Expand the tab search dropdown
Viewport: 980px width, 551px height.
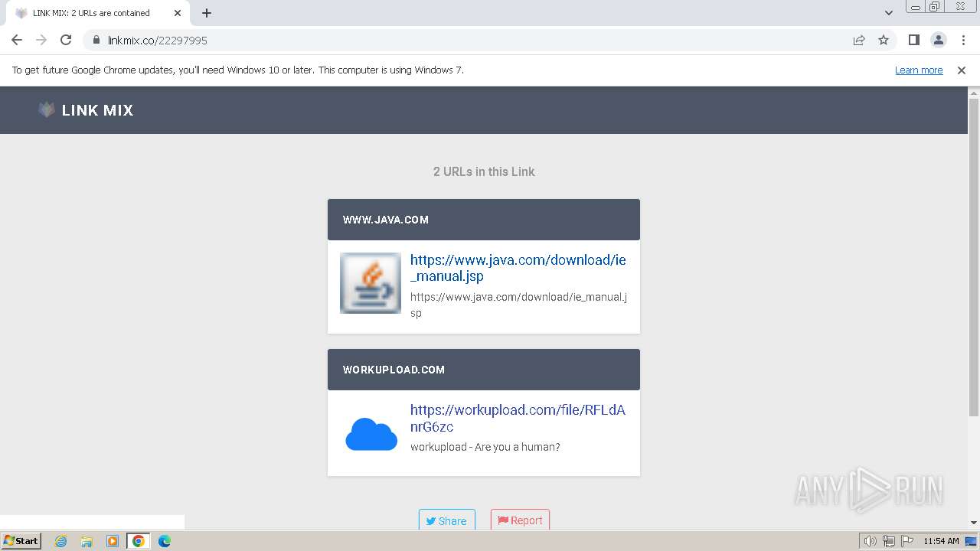click(889, 13)
